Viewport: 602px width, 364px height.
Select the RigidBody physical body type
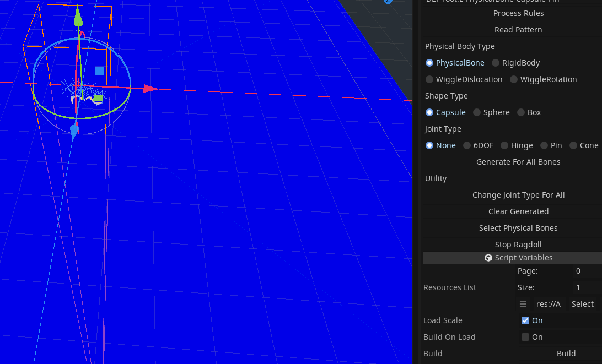pyautogui.click(x=495, y=63)
